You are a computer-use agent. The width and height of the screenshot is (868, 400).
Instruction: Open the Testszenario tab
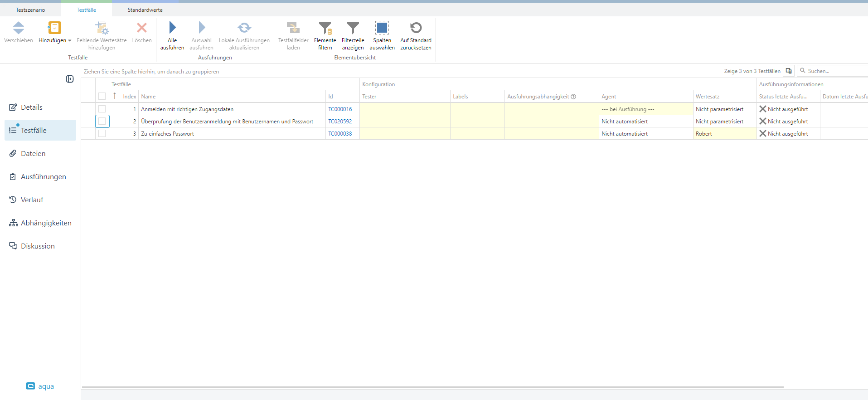[x=30, y=10]
